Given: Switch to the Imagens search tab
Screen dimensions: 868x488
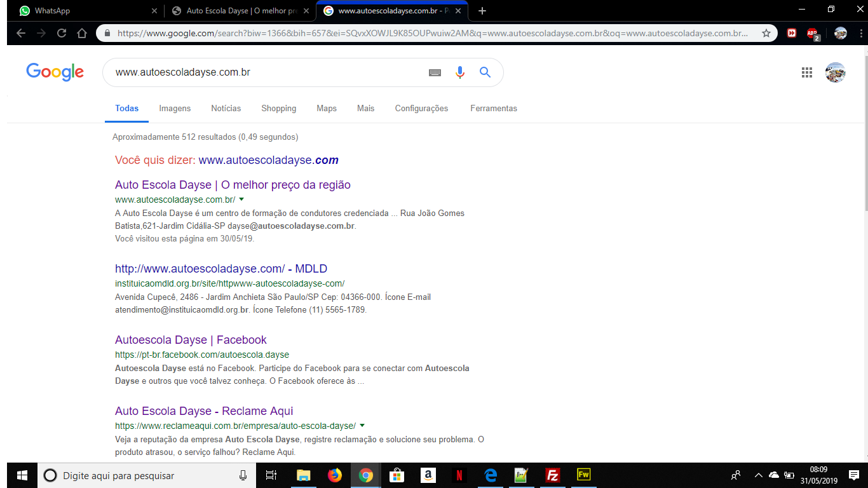Looking at the screenshot, I should point(175,109).
